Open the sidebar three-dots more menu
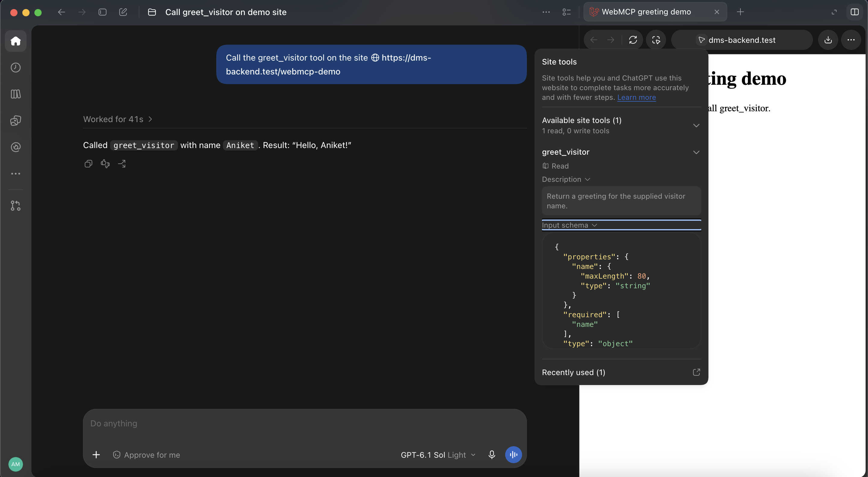This screenshot has width=868, height=477. point(15,173)
